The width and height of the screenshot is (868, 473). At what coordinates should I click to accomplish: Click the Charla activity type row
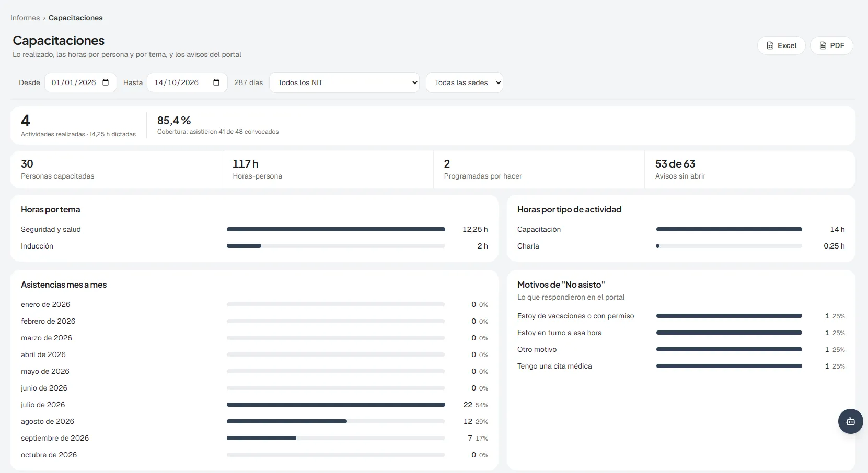(x=681, y=246)
